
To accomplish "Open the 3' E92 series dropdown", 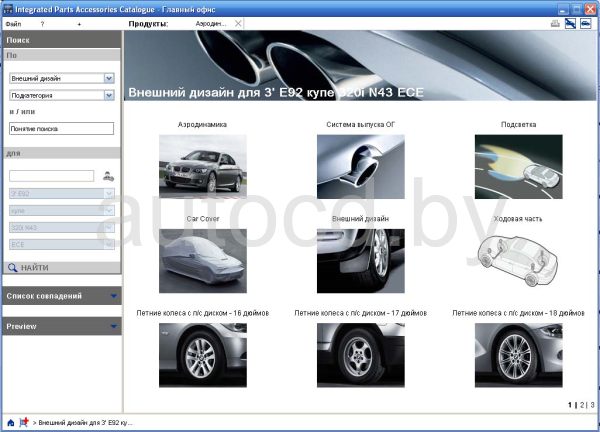I will (x=109, y=194).
